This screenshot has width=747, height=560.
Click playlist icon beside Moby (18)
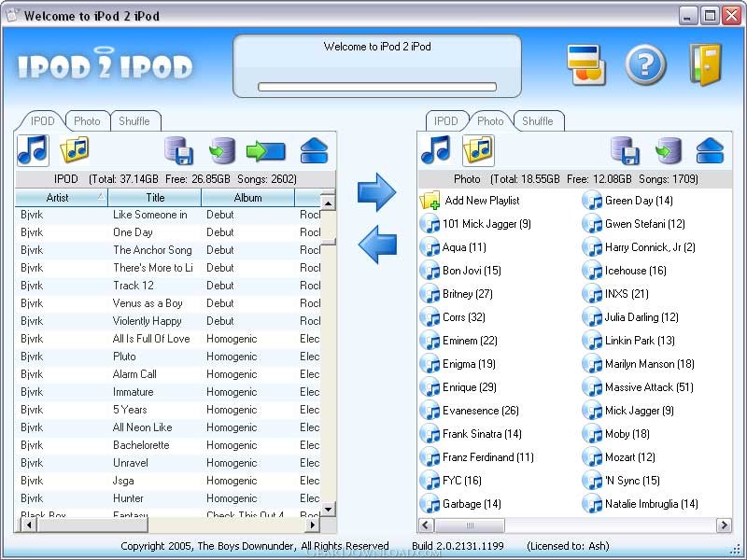[x=592, y=434]
